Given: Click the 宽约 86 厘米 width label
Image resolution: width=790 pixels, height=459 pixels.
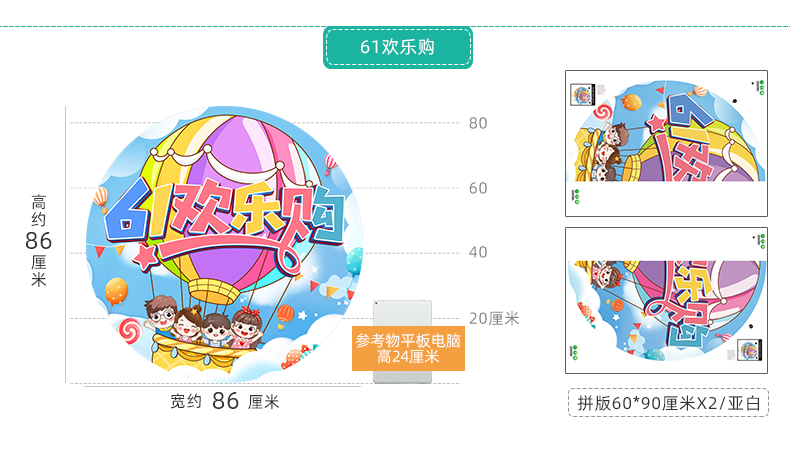Looking at the screenshot, I should tap(224, 402).
